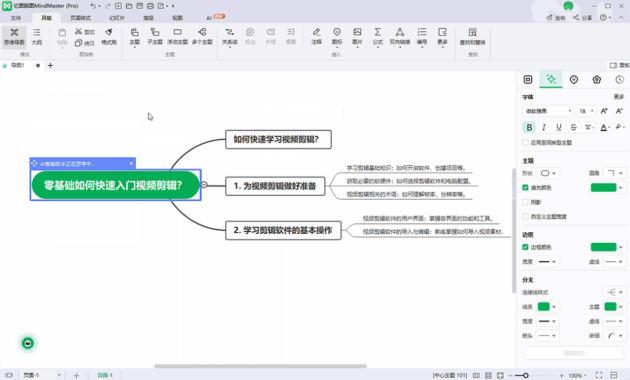Screen dimensions: 630x380
Task: Check apply to same type topics box
Action: pyautogui.click(x=525, y=143)
